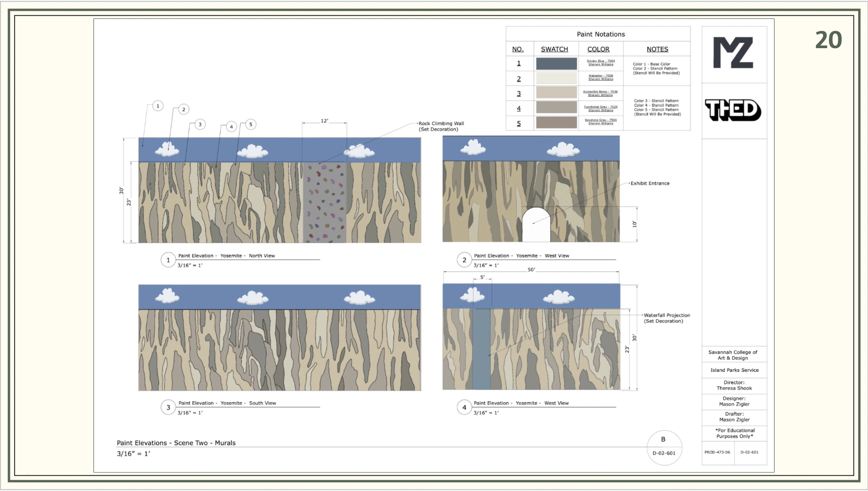The width and height of the screenshot is (868, 491).
Task: Click callout bubble number 5 above North View
Action: [251, 125]
